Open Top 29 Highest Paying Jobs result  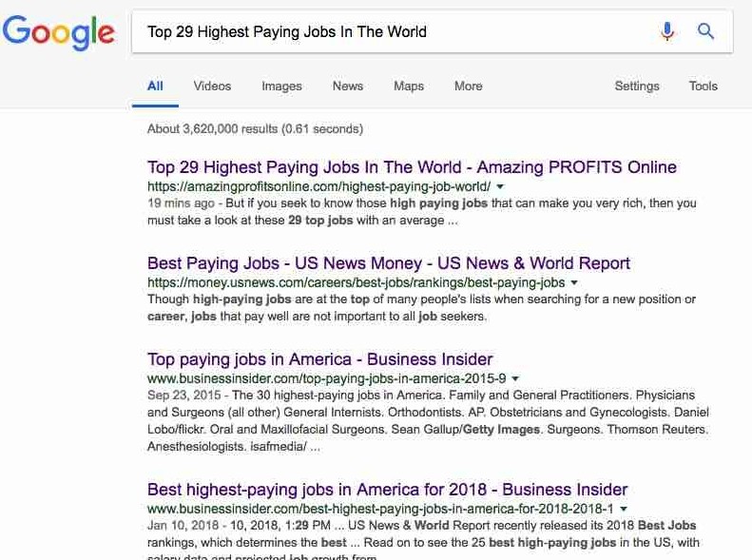point(412,167)
